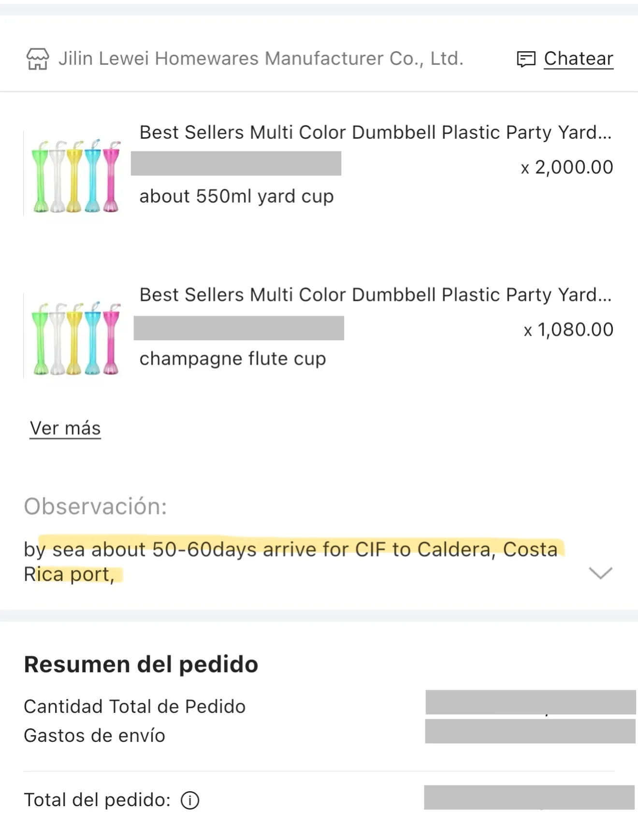638x840 pixels.
Task: Tap the store icon beside Jilin Lewei
Action: 37,59
